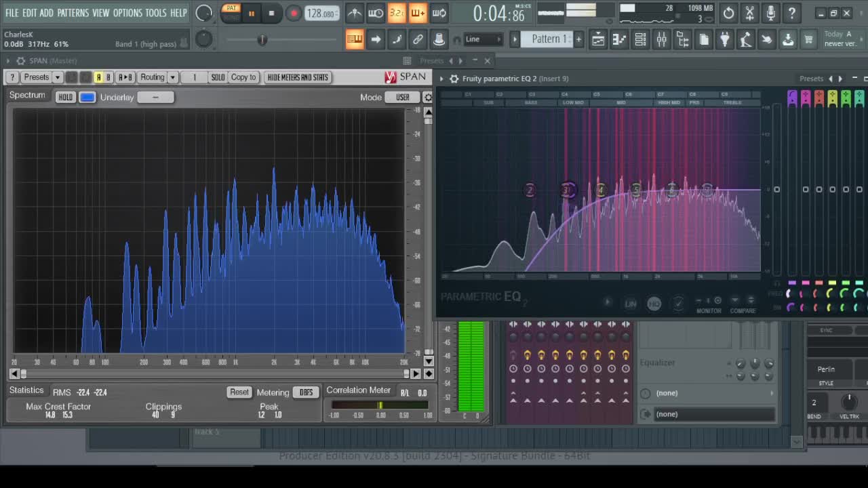Open the metronome toggle in transport bar
The height and width of the screenshot is (488, 868).
coord(355,13)
